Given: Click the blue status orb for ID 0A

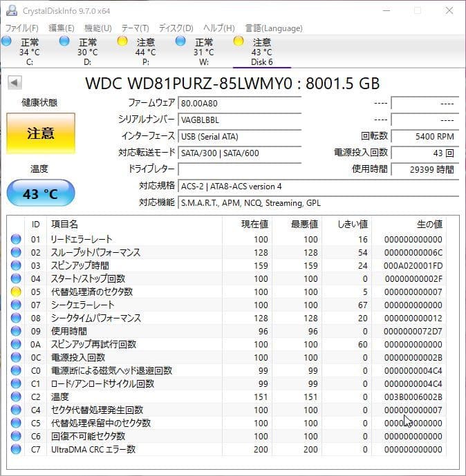Looking at the screenshot, I should 16,344.
